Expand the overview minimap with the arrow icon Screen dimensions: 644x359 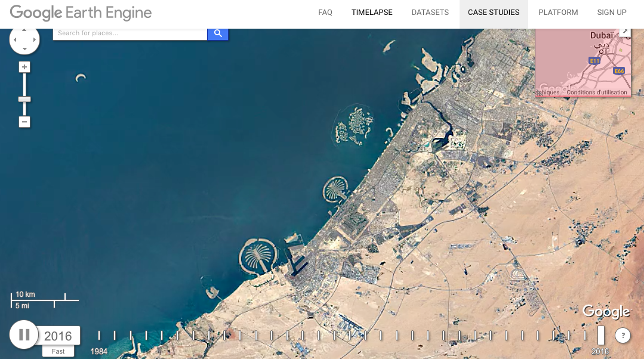tap(625, 32)
